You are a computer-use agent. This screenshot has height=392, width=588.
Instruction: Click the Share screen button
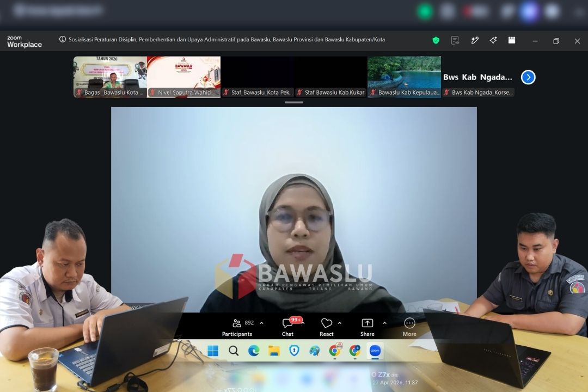[x=367, y=327]
